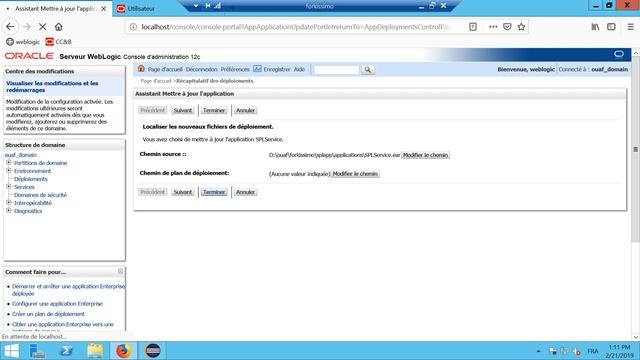Open Domaines de sécurité in domain structure

(40, 195)
